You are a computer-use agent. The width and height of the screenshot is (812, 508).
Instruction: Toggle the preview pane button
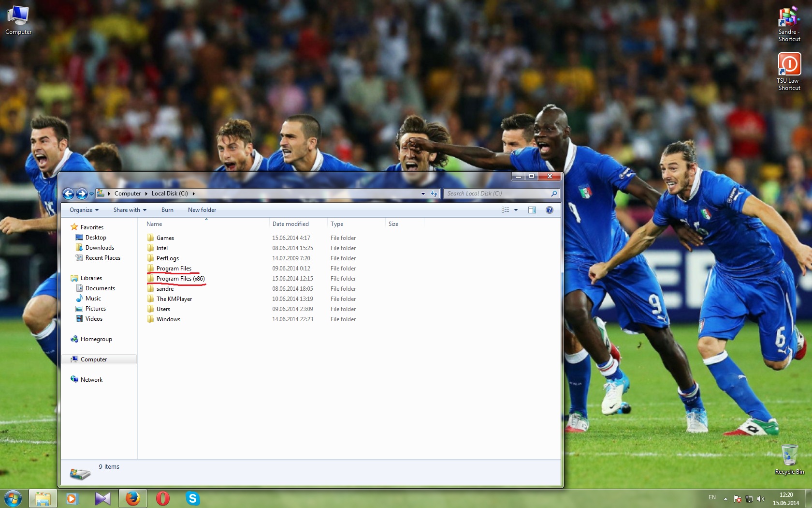[x=532, y=210]
